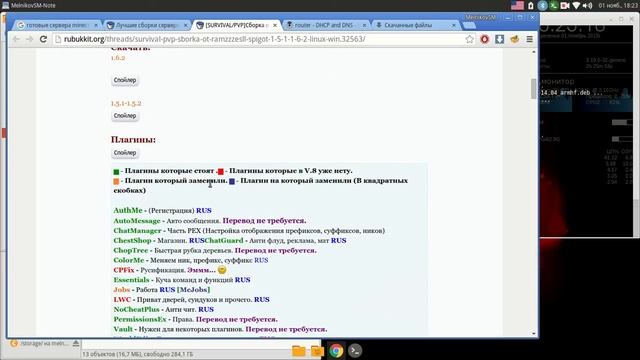Screen dimensions: 640x360
Task: Open the Bluetooth tray icon
Action: (542, 5)
